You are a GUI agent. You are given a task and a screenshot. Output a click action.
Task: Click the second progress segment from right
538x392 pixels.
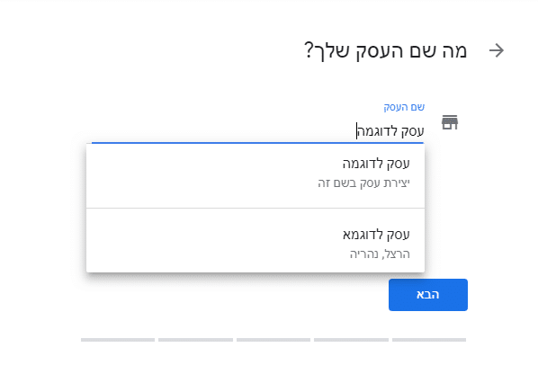click(x=351, y=340)
